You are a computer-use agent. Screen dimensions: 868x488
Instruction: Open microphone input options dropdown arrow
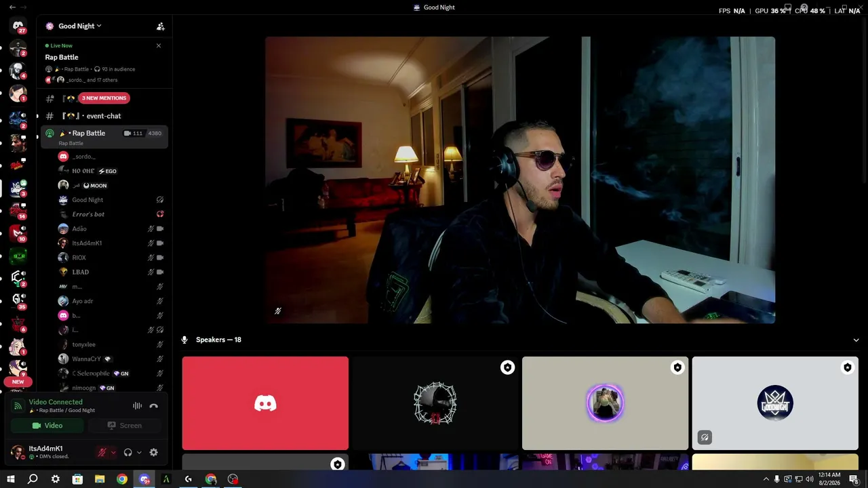click(x=113, y=452)
